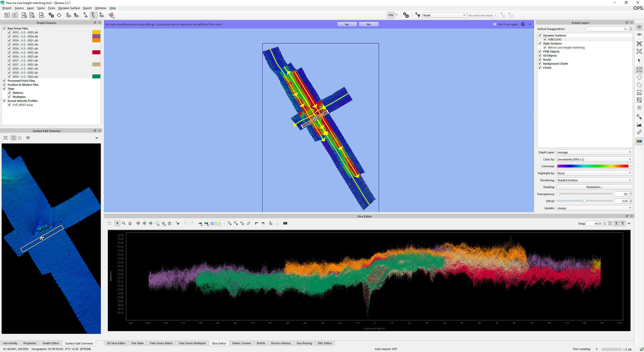The image size is (644, 352).
Task: Click the auto-process refresh arrows icon
Action: tap(59, 15)
